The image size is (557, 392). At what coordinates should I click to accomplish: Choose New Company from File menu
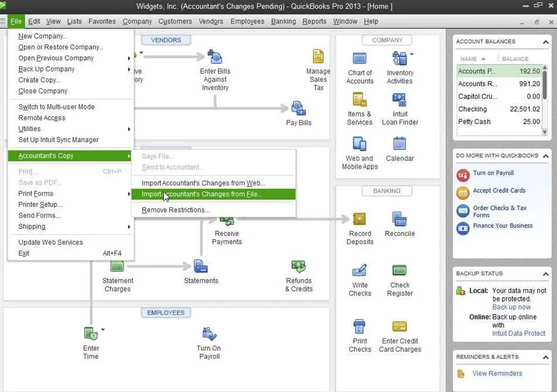click(x=70, y=36)
